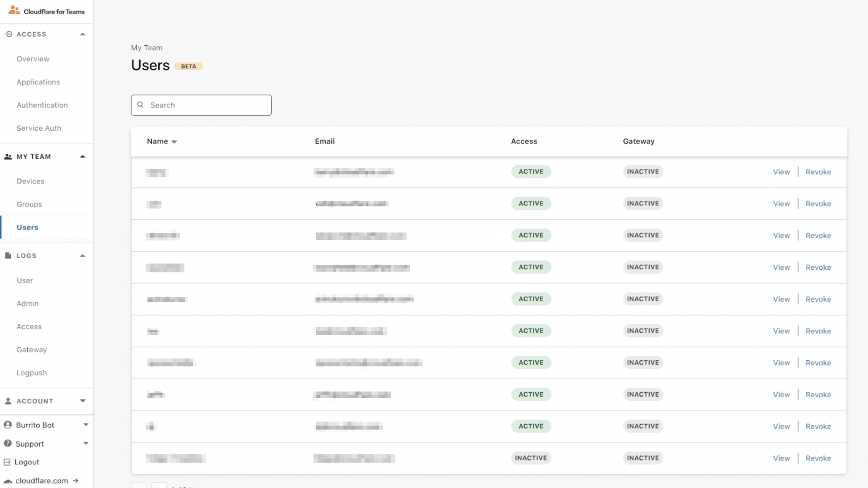Open Logpush in the Logs section
868x488 pixels.
point(31,373)
